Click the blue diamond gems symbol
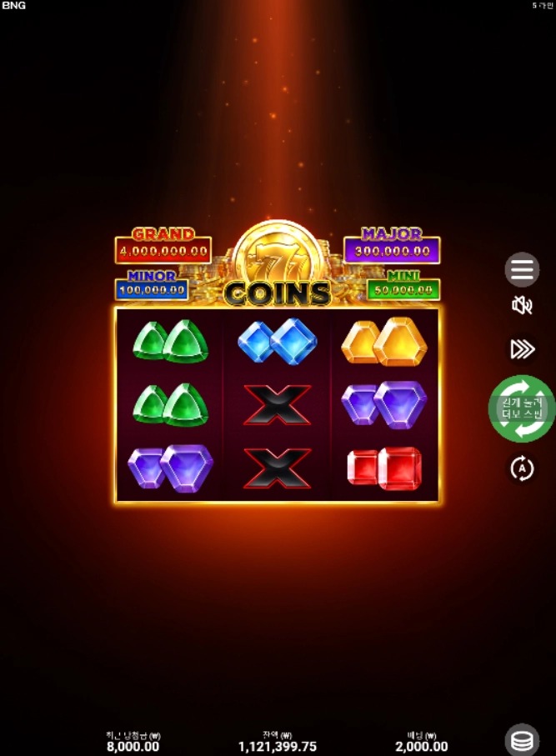 click(278, 340)
